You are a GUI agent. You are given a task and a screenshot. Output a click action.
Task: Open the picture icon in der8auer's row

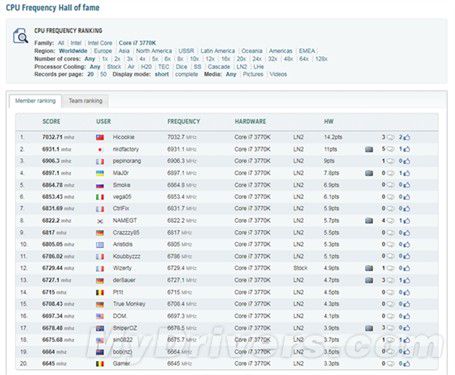369,280
